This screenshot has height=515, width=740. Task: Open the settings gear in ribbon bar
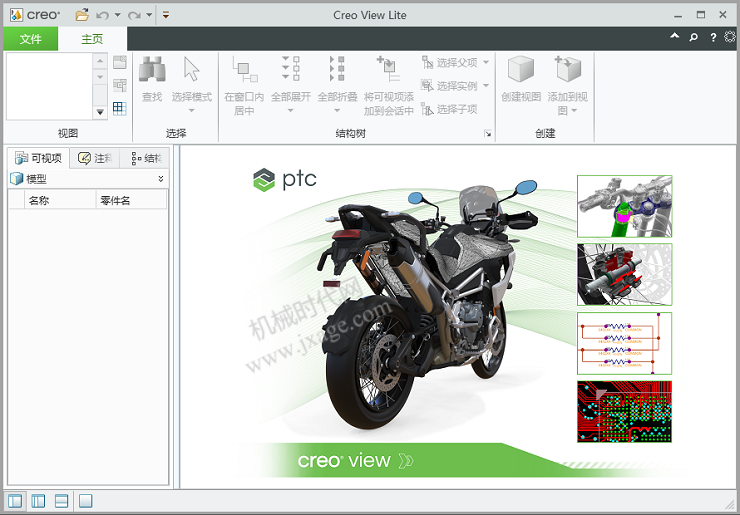(x=730, y=36)
